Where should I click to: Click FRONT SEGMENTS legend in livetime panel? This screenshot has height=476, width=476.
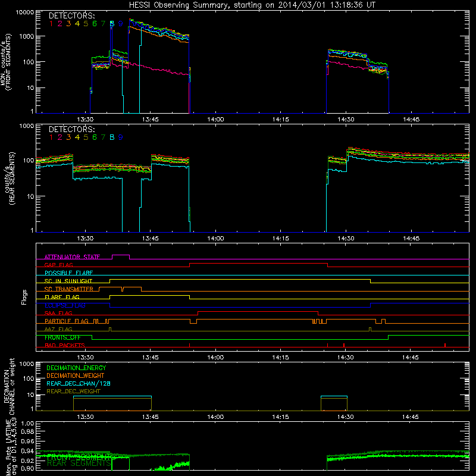point(79,457)
